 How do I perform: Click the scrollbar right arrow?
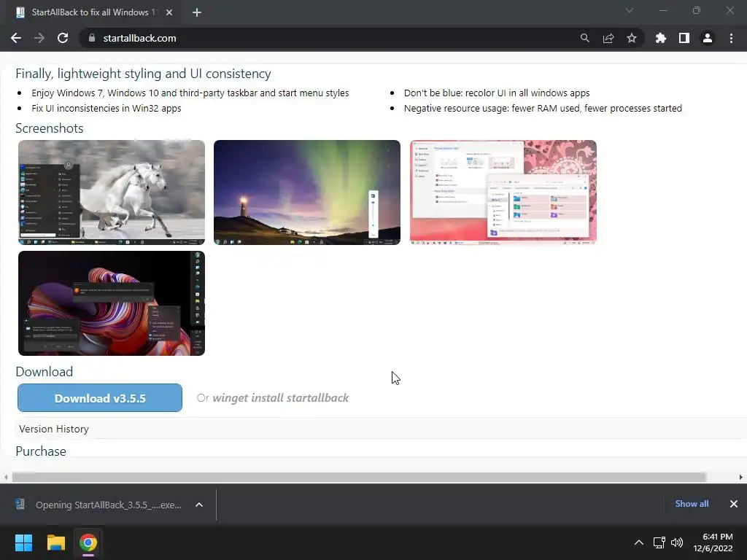pos(741,477)
